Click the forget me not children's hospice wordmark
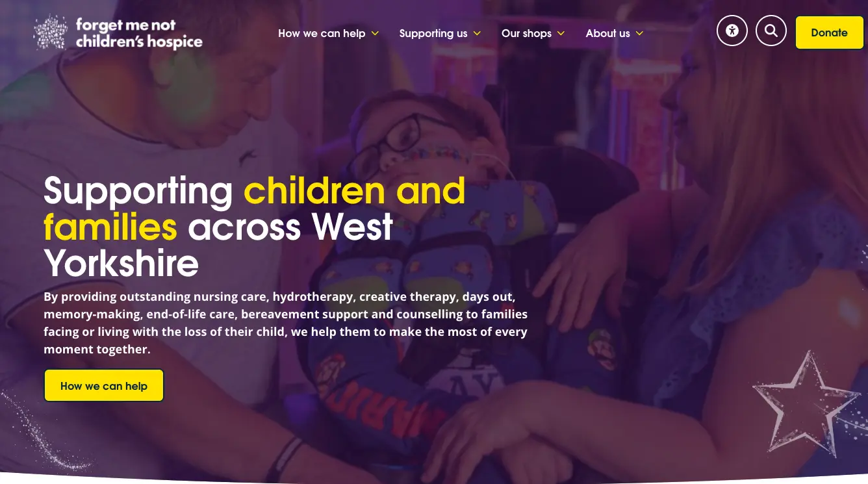 (x=139, y=34)
